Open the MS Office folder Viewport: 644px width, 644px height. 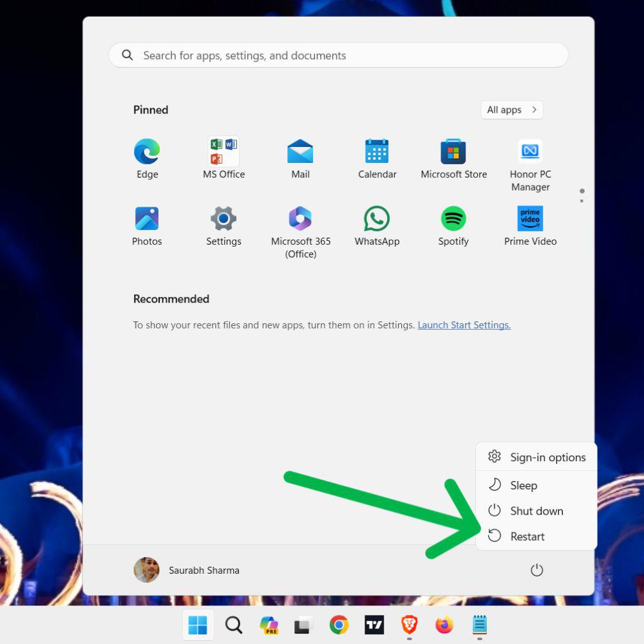click(x=223, y=158)
